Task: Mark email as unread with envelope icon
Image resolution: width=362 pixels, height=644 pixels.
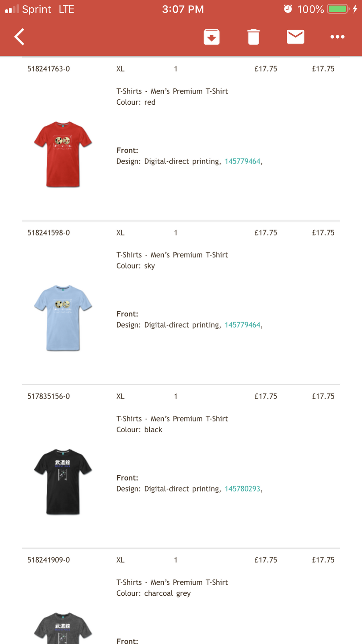Action: pos(295,37)
